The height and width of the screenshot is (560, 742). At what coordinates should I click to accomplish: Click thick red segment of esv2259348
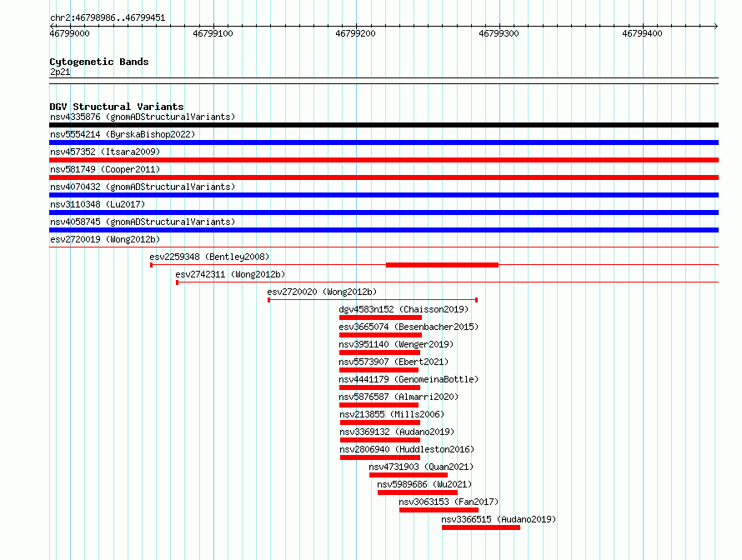tap(443, 265)
